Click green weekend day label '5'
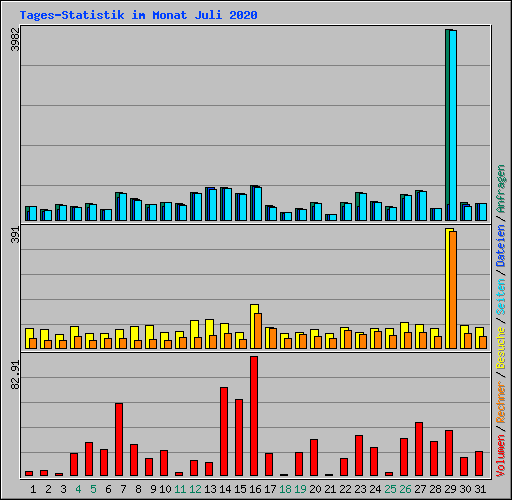 pos(93,489)
